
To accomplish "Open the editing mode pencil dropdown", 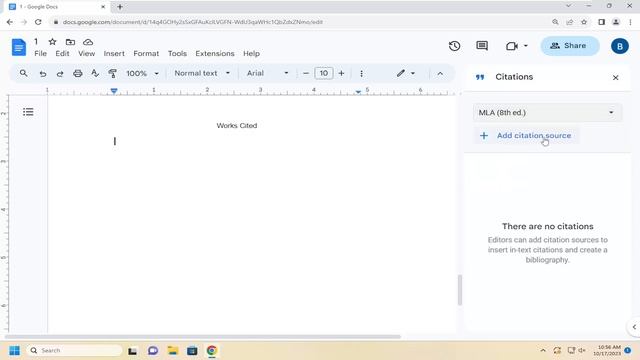I will (x=406, y=73).
